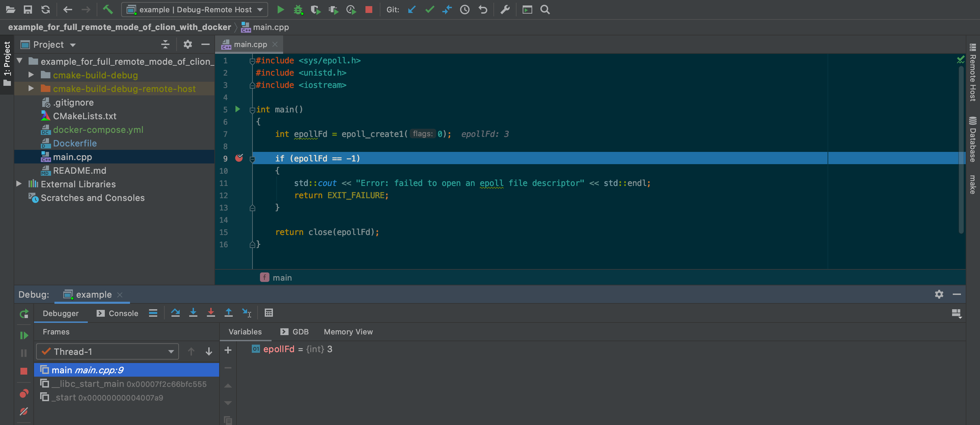Toggle Mute Breakpoints in debug sidebar
This screenshot has height=425, width=980.
tap(23, 411)
